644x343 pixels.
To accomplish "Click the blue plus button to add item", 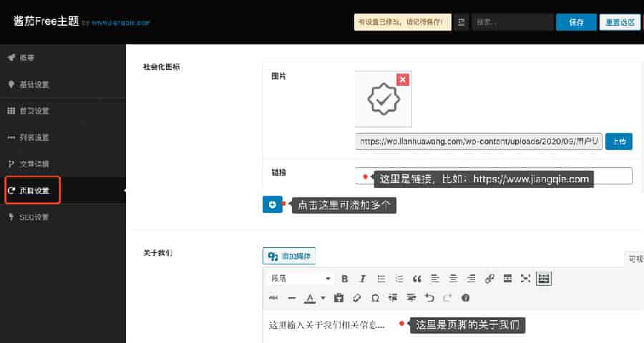I will (272, 204).
